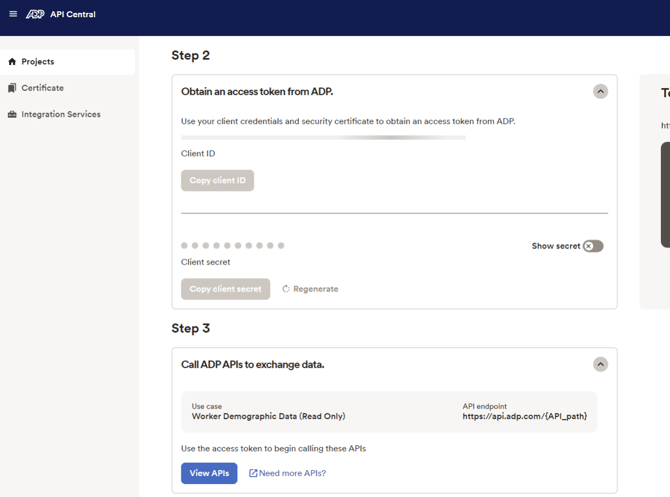The height and width of the screenshot is (497, 670).
Task: Click the Projects home icon
Action: pos(12,62)
